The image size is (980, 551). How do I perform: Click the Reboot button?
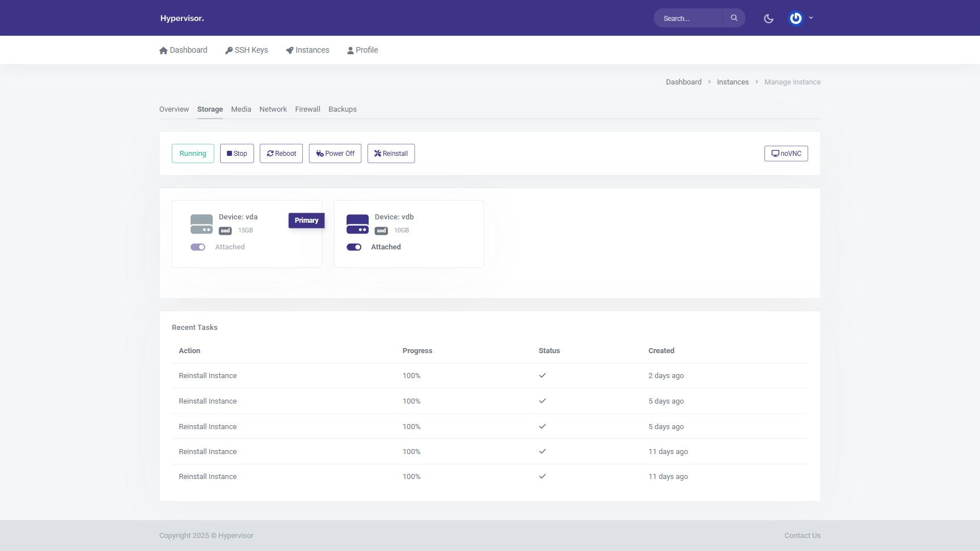(x=281, y=154)
